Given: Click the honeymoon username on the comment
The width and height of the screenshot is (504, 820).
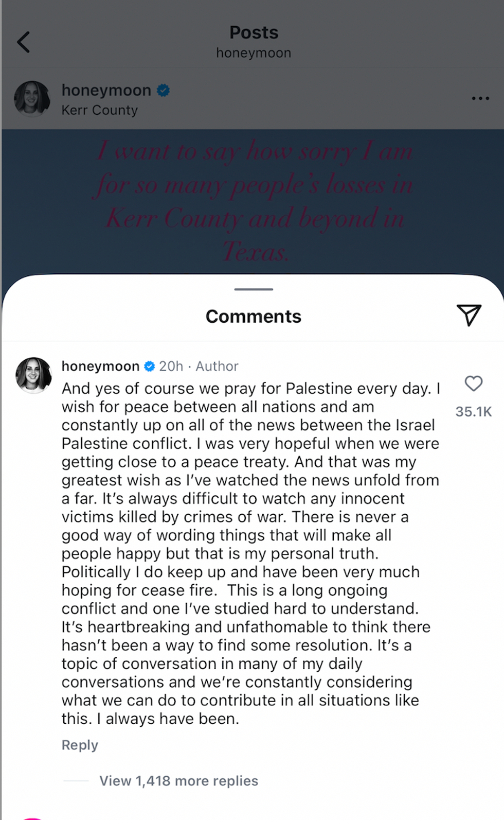Looking at the screenshot, I should (x=100, y=367).
